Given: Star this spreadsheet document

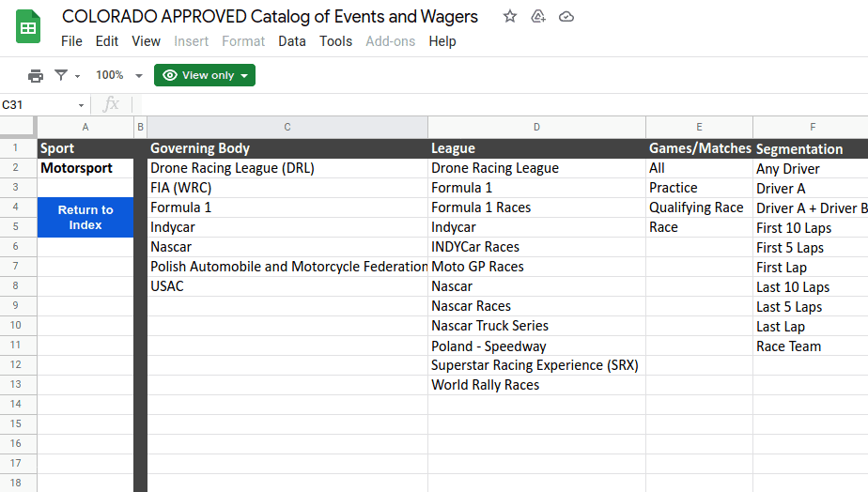Looking at the screenshot, I should point(510,17).
